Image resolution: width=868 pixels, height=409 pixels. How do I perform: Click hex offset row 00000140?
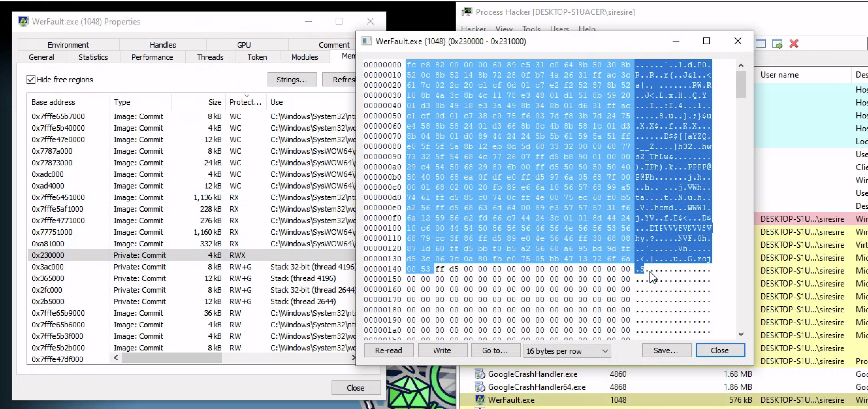tap(383, 269)
